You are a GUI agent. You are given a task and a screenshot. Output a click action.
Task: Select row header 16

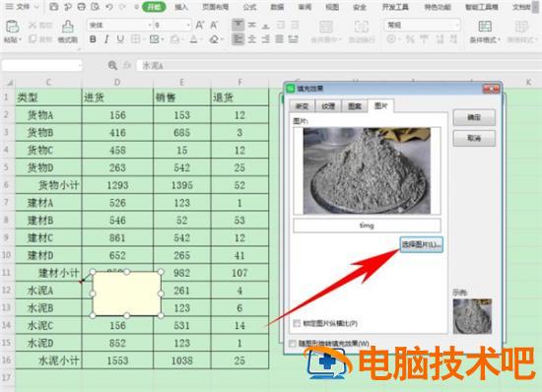pos(7,360)
